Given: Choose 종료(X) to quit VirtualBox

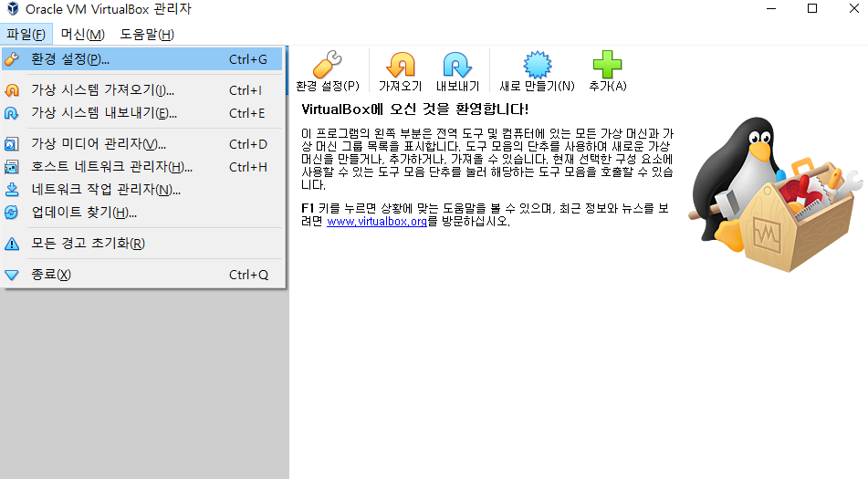Looking at the screenshot, I should (141, 275).
